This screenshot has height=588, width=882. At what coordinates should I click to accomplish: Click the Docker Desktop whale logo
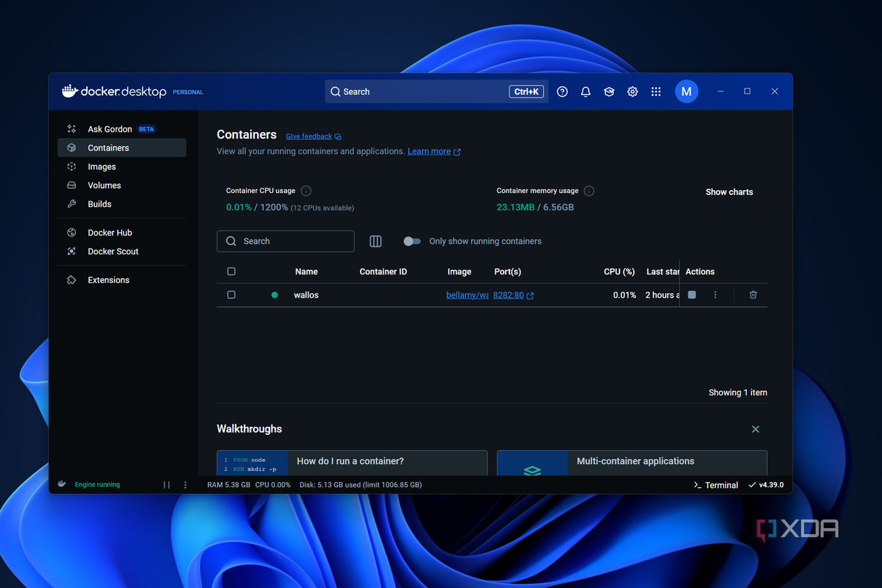(70, 91)
